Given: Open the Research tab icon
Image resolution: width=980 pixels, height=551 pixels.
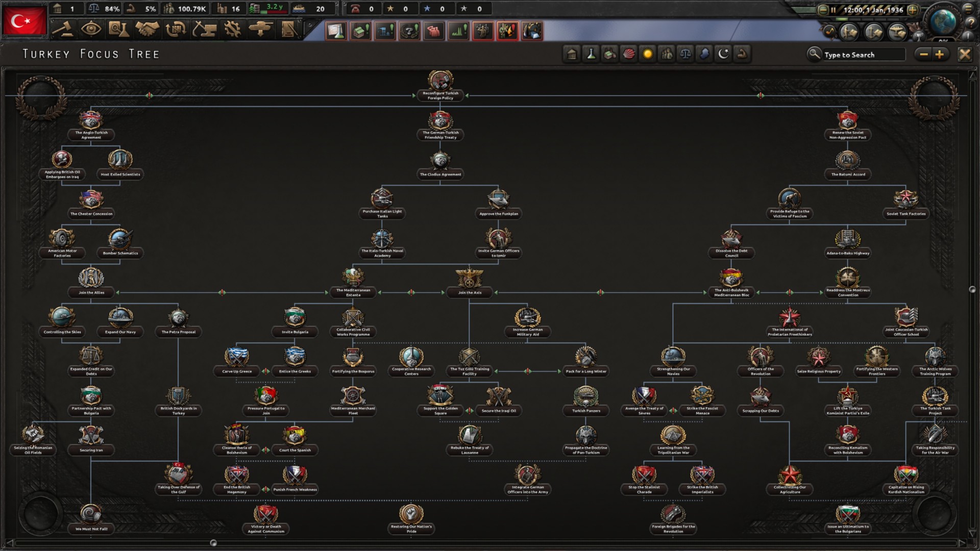Looking at the screenshot, I should click(118, 30).
